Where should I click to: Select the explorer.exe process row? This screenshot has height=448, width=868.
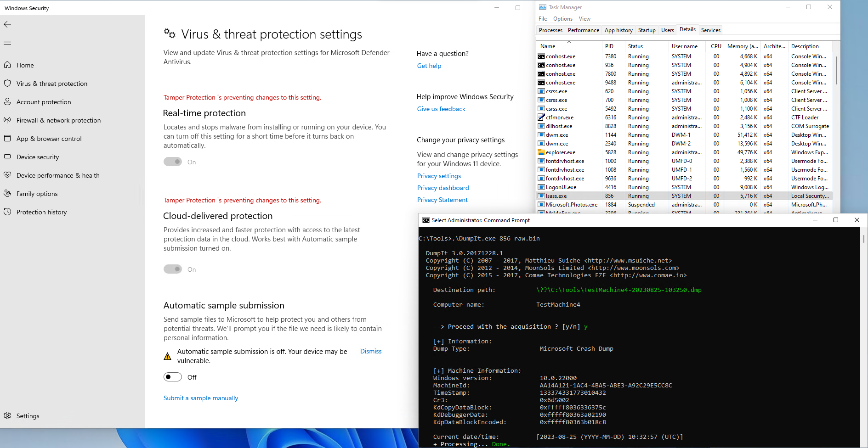(x=684, y=152)
